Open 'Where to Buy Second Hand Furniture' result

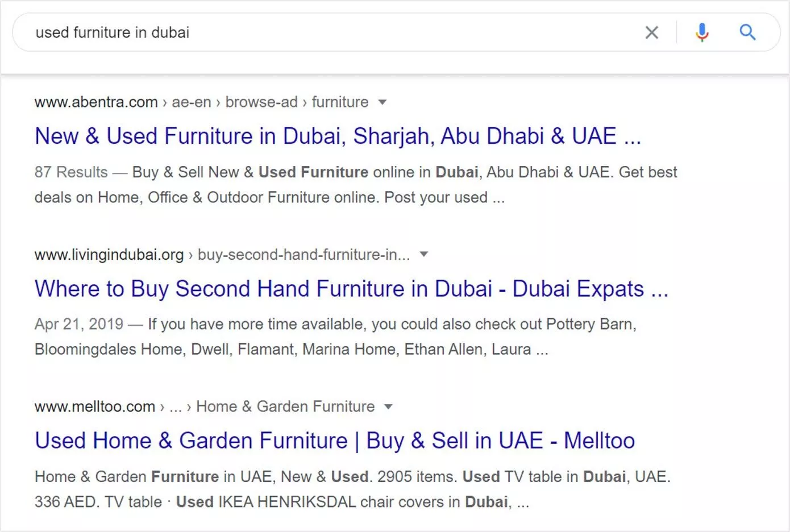coord(351,289)
